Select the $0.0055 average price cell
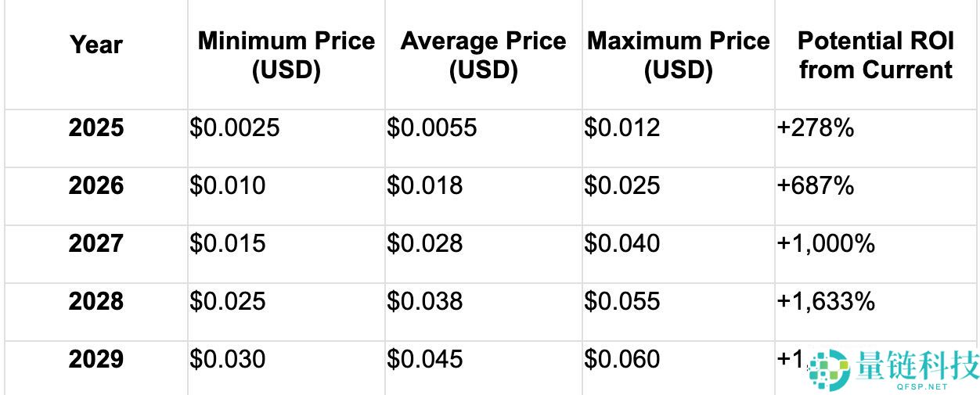This screenshot has height=395, width=980. coord(432,127)
